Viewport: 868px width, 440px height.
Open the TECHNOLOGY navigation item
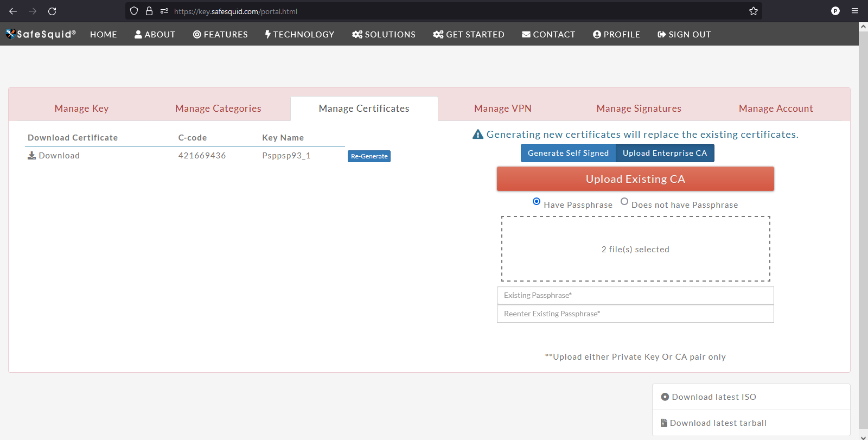coord(299,34)
